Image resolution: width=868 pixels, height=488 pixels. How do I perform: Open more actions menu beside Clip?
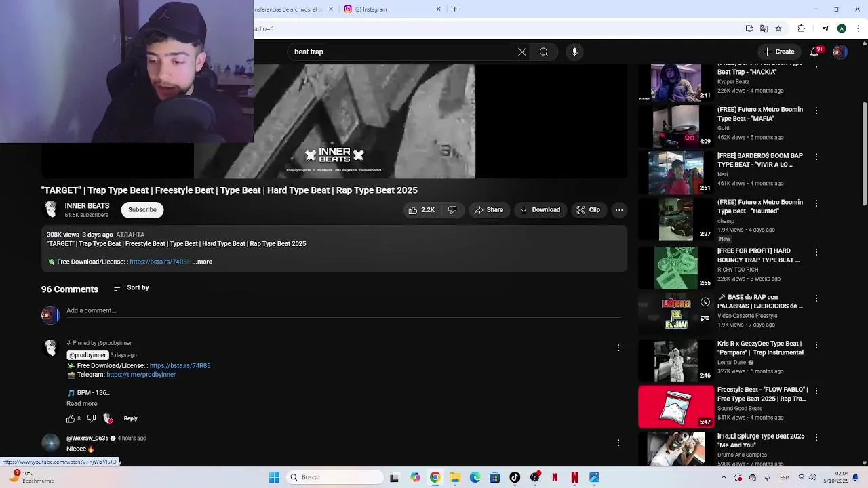619,210
